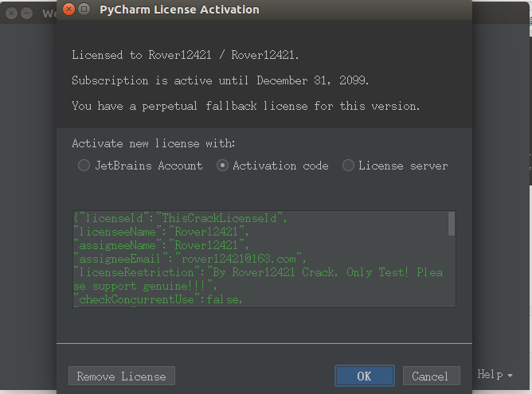532x394 pixels.
Task: Click the perpetual fallback license text
Action: [245, 106]
